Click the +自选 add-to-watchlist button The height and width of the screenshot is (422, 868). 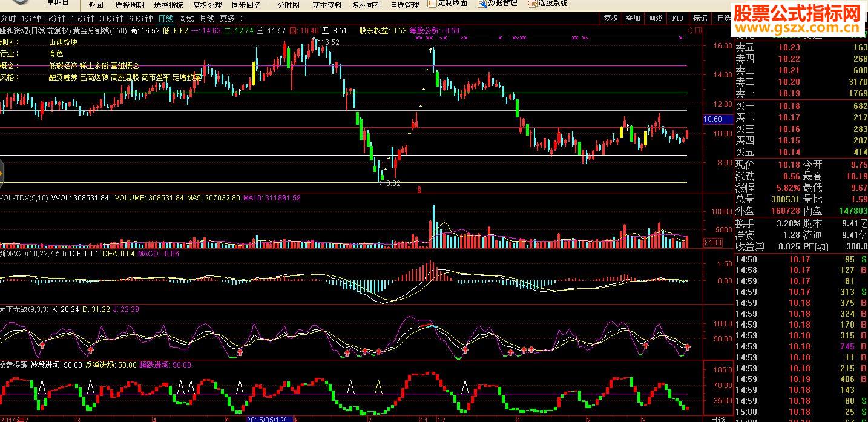(x=722, y=18)
